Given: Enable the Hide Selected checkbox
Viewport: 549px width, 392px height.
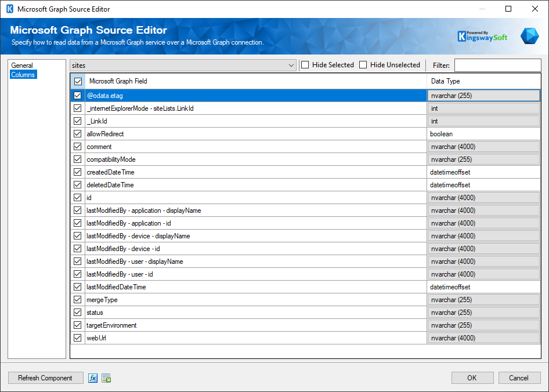Looking at the screenshot, I should (305, 64).
